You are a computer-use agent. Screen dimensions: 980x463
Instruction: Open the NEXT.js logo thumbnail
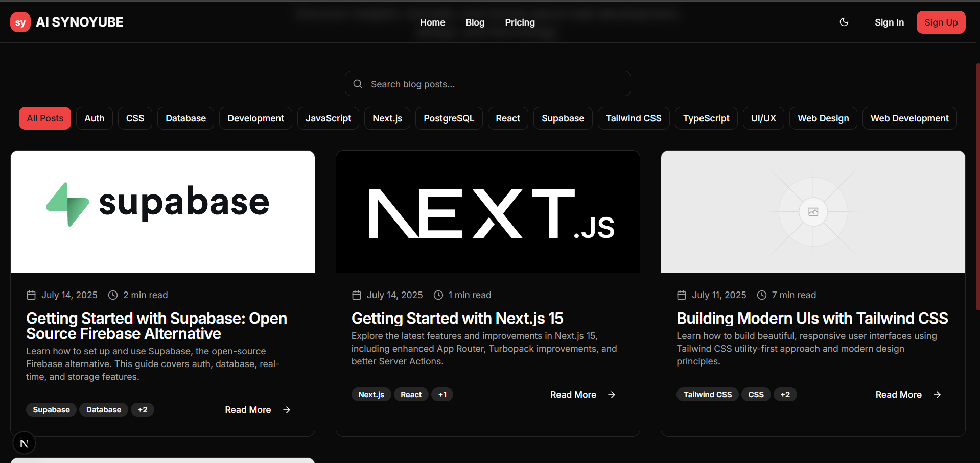(488, 212)
